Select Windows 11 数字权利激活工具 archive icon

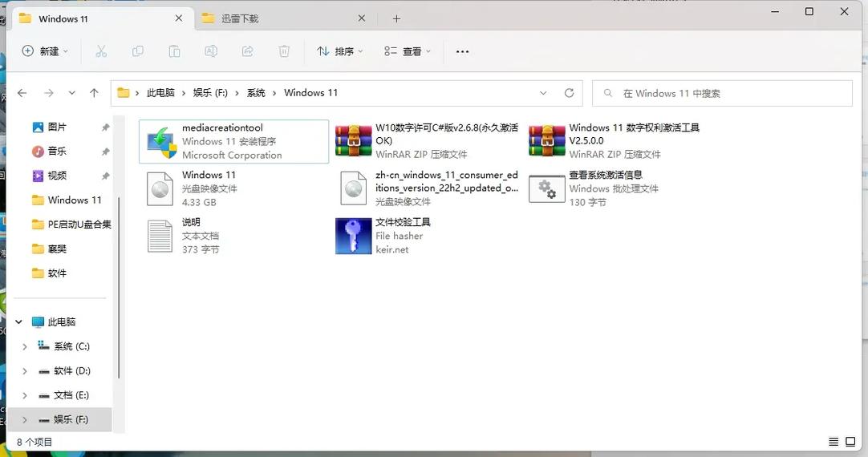pyautogui.click(x=546, y=141)
